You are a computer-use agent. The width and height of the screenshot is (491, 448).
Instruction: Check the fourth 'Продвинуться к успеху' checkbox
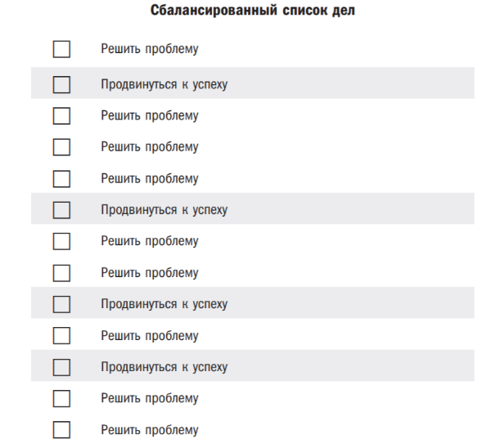point(61,367)
